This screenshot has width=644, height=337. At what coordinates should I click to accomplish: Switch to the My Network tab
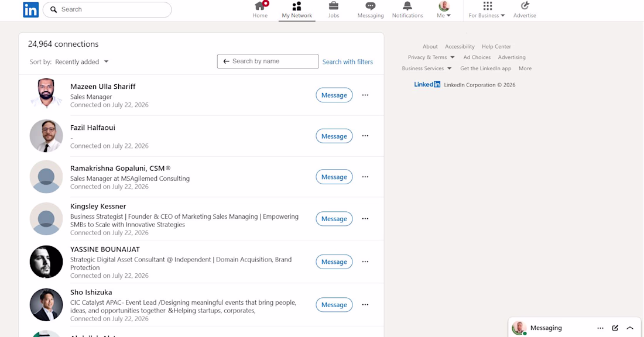click(297, 11)
